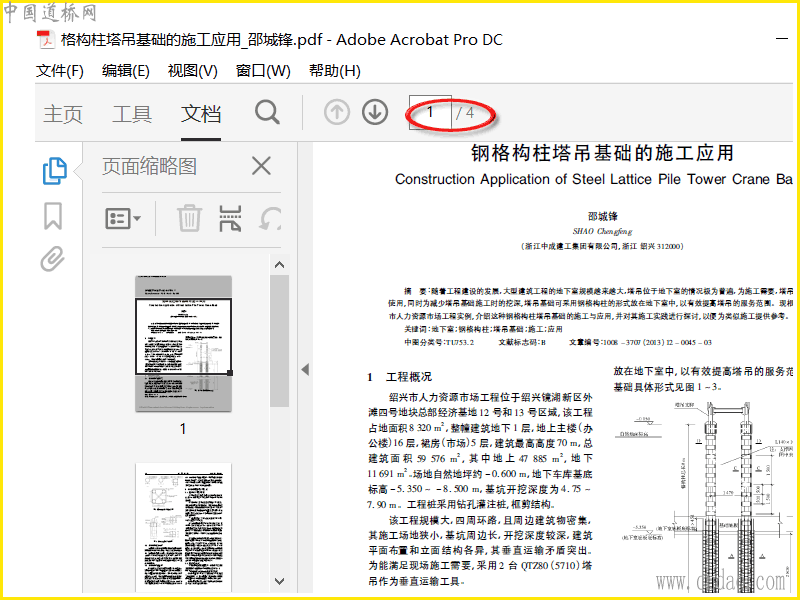Open the 窗口(W) menu
This screenshot has height=600, width=800.
click(263, 70)
